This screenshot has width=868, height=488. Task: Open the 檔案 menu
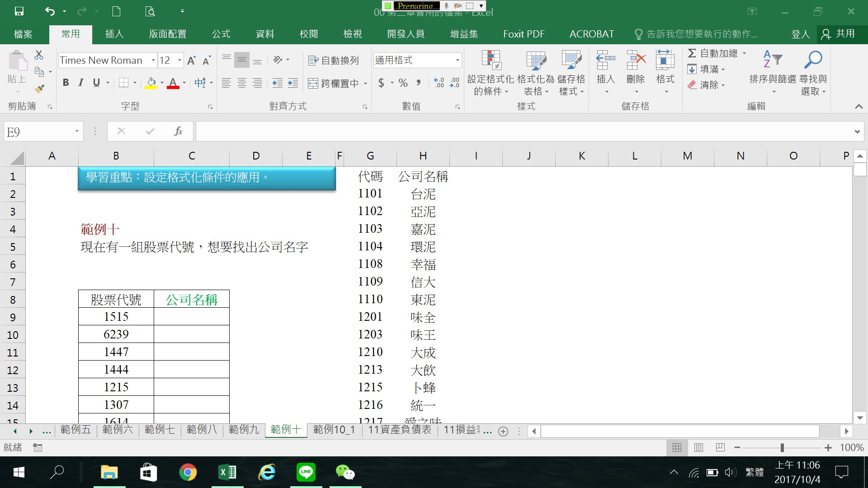pyautogui.click(x=23, y=34)
